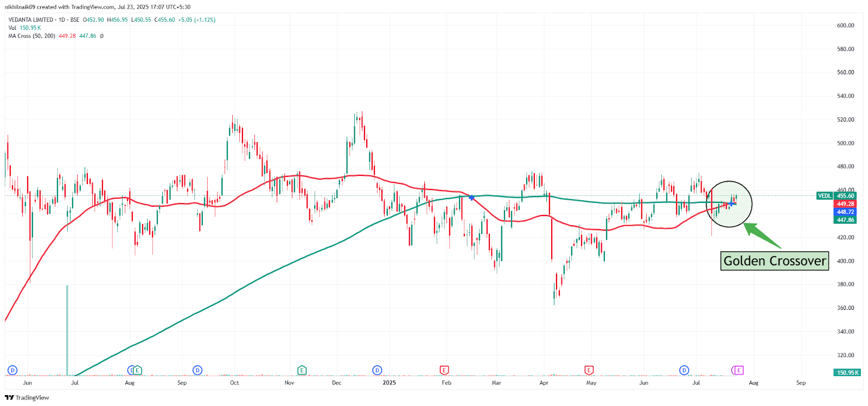Click the 580.00 price axis label
Viewport: 868px width, 406px height.
[845, 49]
